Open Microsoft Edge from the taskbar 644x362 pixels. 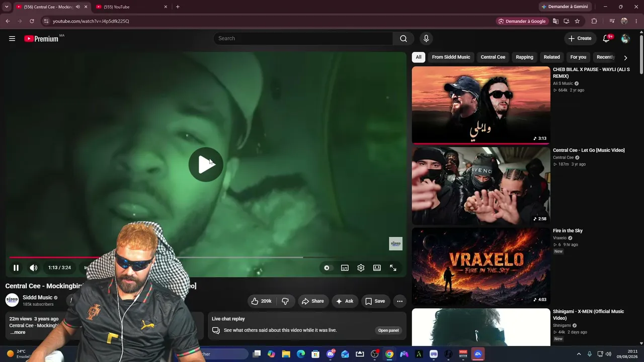point(301,354)
